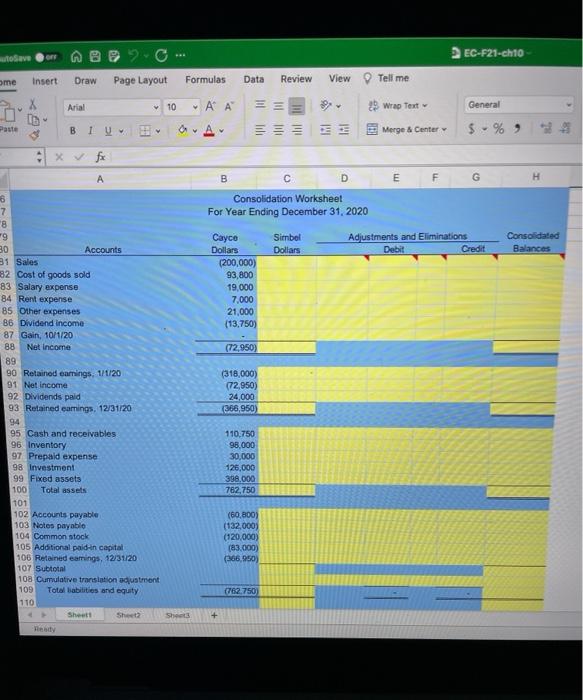Click the Increase Font Size icon
This screenshot has width=583, height=700.
pyautogui.click(x=210, y=106)
